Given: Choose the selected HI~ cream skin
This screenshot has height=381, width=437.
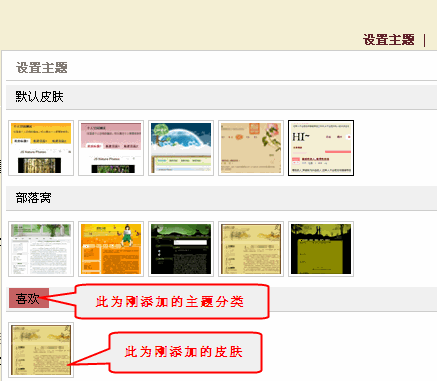Looking at the screenshot, I should [x=321, y=148].
